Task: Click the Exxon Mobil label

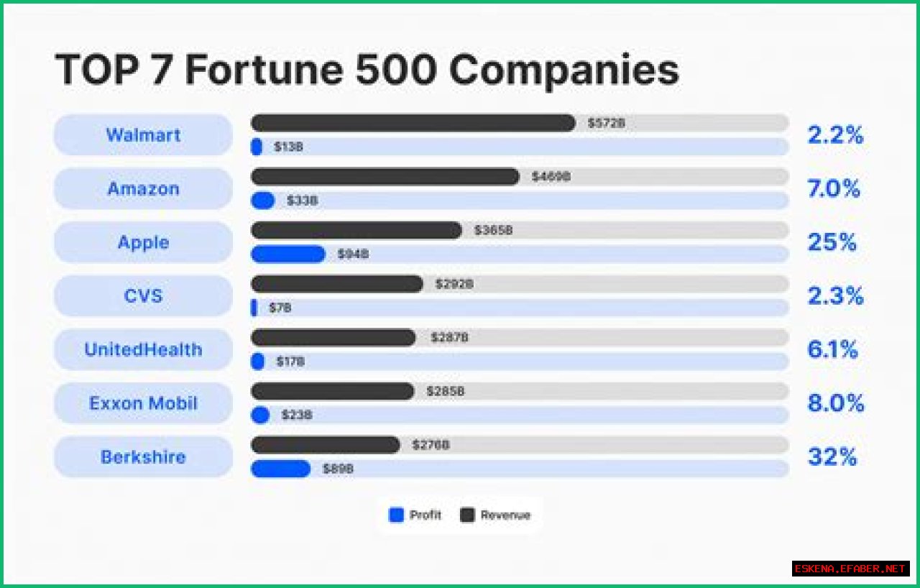Action: pos(143,403)
